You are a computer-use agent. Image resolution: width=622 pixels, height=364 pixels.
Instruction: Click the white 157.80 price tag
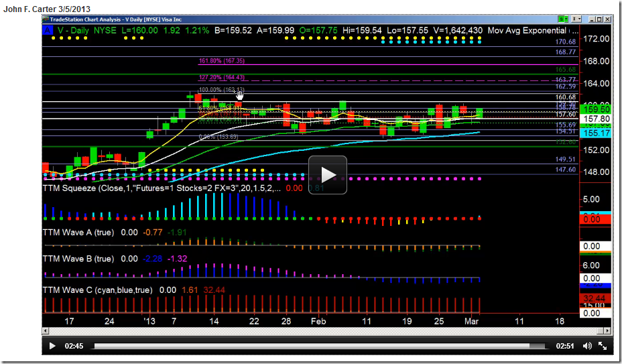click(595, 119)
